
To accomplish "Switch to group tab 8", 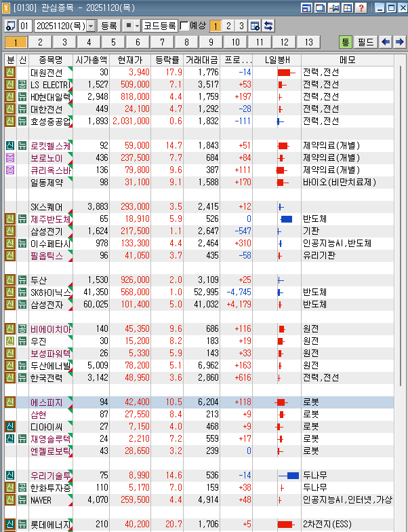I will click(x=187, y=42).
